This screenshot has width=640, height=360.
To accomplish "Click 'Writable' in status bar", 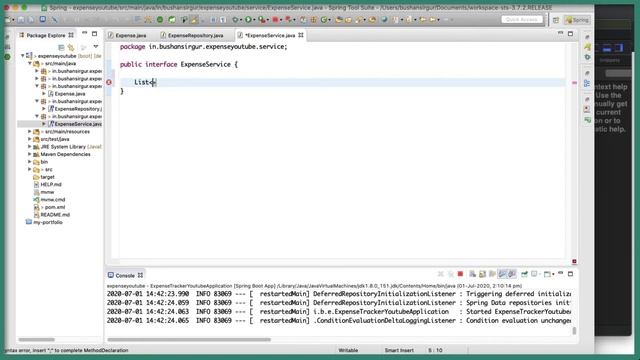I will click(x=348, y=350).
